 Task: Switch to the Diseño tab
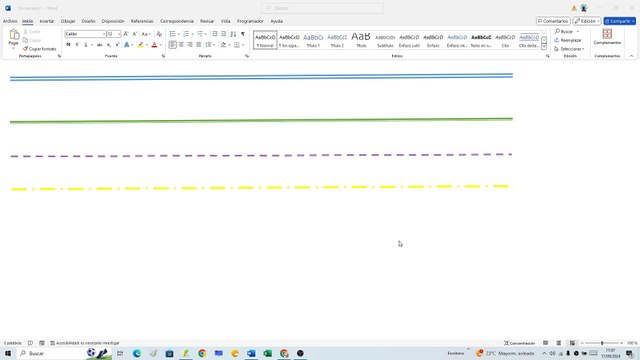click(x=89, y=21)
